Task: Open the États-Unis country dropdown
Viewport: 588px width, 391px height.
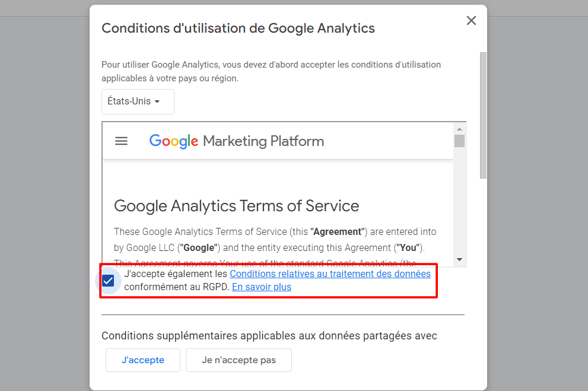Action: tap(138, 101)
